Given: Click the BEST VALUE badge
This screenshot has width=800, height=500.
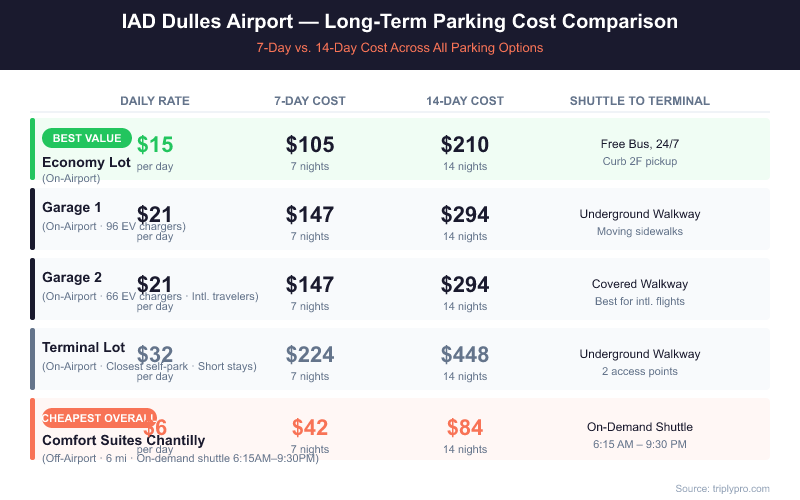Looking at the screenshot, I should pyautogui.click(x=87, y=138).
